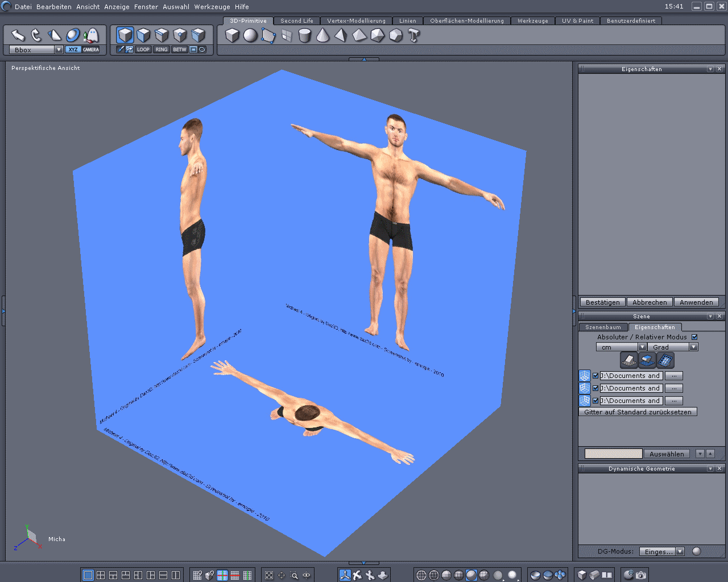Select the universal manipulator ring icon
Screen dimensions: 728x582
(x=72, y=36)
